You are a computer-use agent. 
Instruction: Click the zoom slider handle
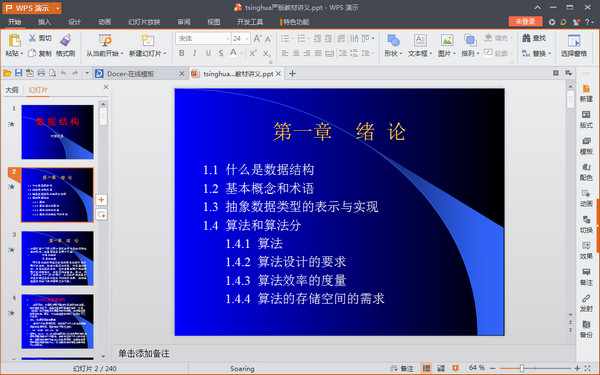[x=521, y=368]
